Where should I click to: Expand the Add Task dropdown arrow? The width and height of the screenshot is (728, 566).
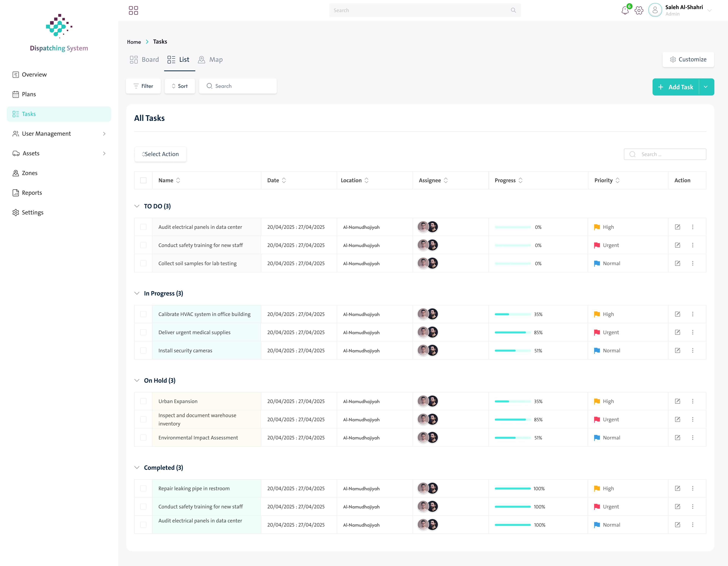pos(706,87)
